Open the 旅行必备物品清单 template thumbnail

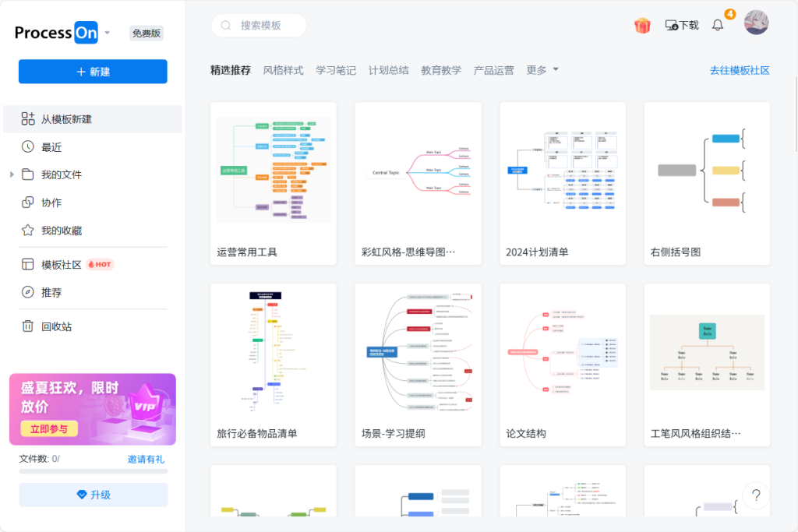[x=274, y=352]
